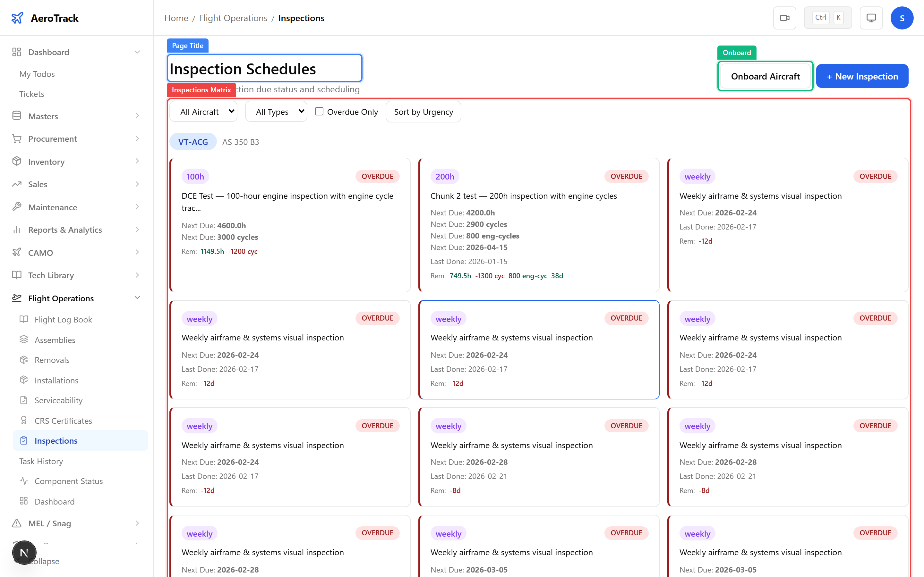
Task: Enable the Overdue Only checkbox
Action: 319,111
